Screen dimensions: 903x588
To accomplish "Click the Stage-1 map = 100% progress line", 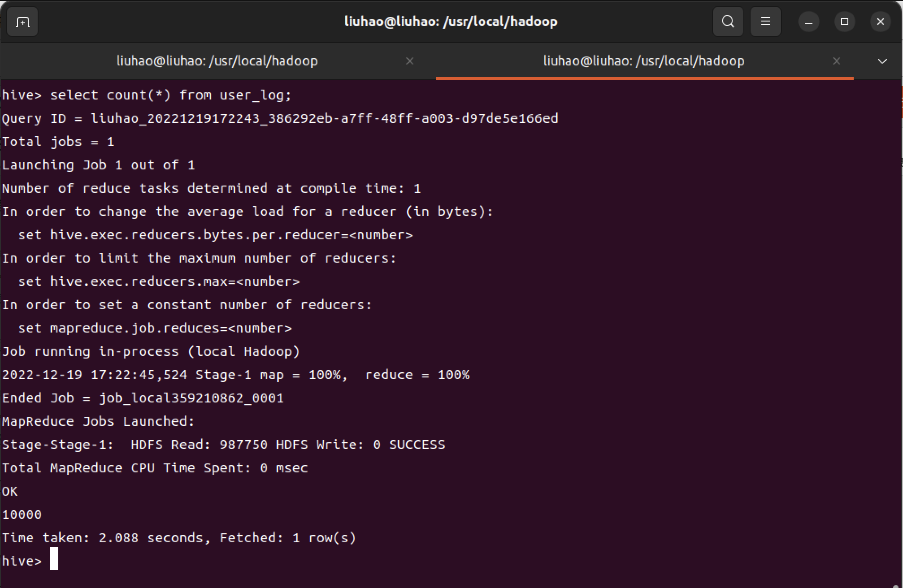I will (x=236, y=375).
